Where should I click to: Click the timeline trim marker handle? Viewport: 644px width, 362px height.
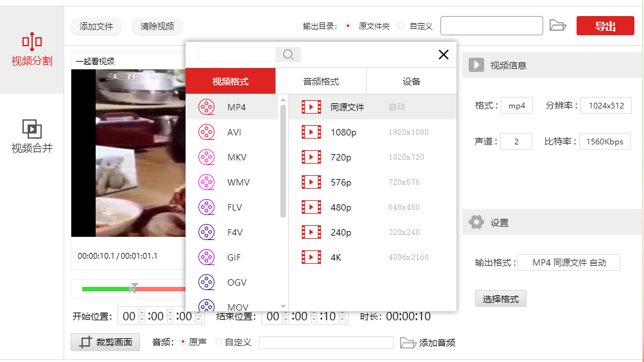tap(134, 288)
